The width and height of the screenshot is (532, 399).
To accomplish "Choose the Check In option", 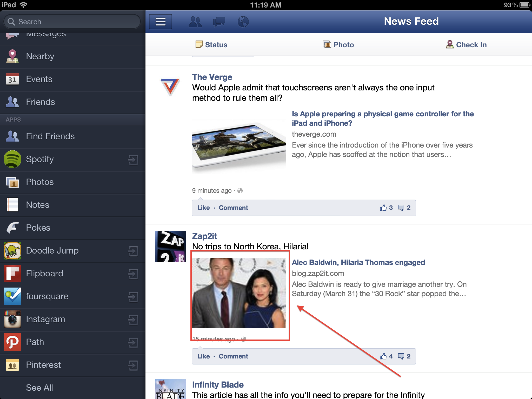I will (466, 45).
